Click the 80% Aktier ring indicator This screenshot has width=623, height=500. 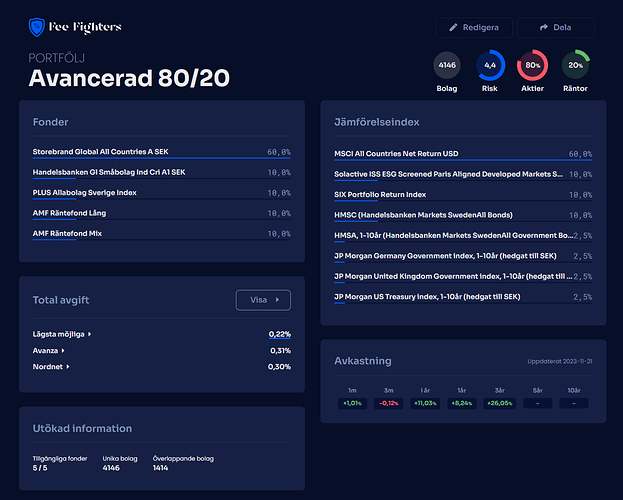pos(533,65)
